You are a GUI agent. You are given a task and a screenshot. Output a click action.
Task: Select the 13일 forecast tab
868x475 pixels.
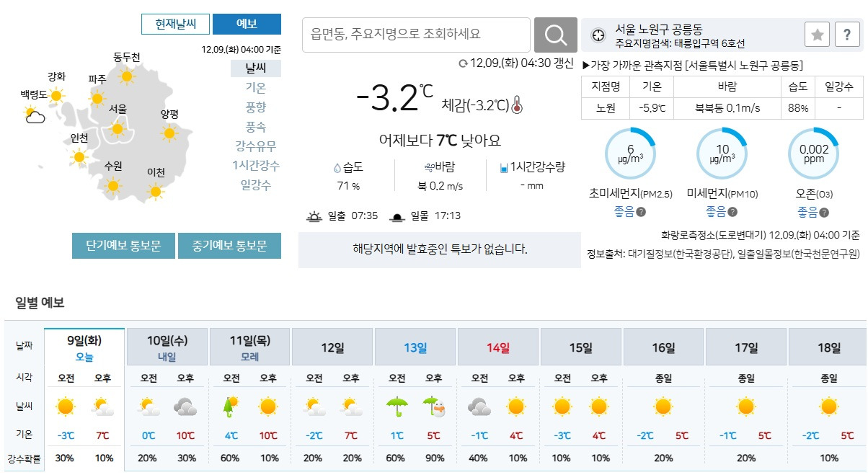click(x=415, y=347)
